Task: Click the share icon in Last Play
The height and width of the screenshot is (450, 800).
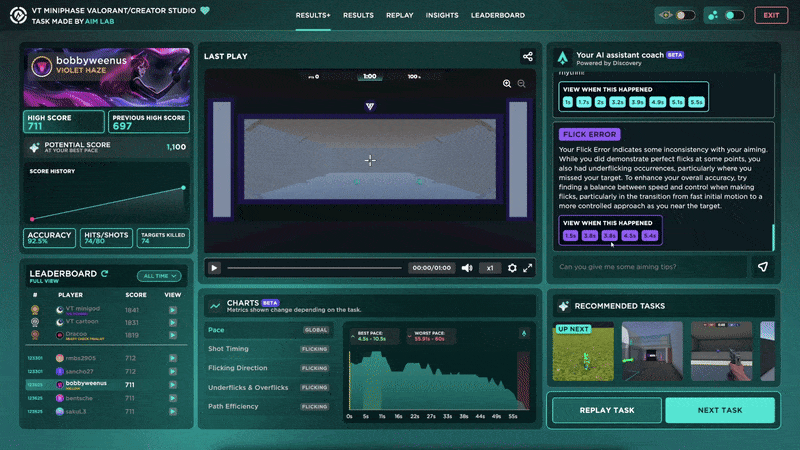Action: (527, 57)
